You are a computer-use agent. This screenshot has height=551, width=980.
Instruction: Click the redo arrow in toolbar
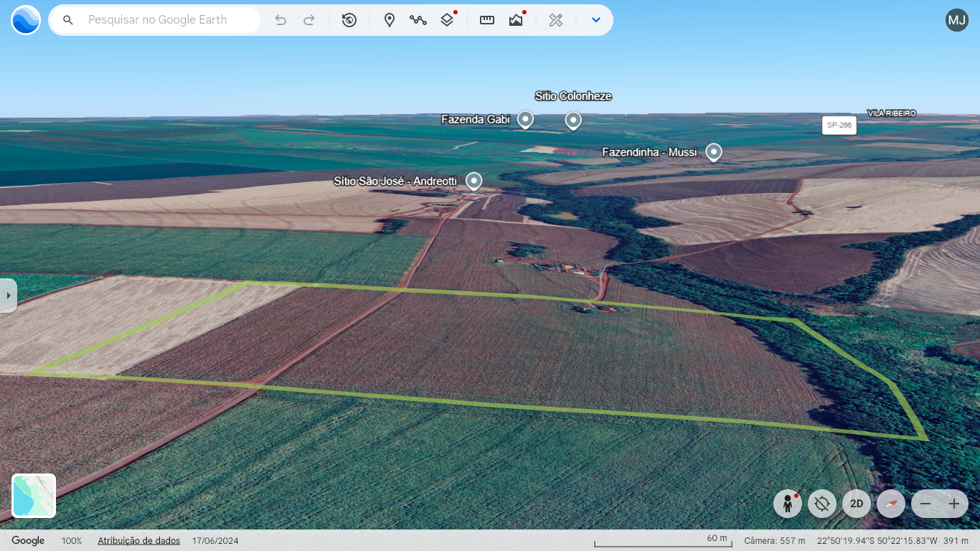(309, 20)
